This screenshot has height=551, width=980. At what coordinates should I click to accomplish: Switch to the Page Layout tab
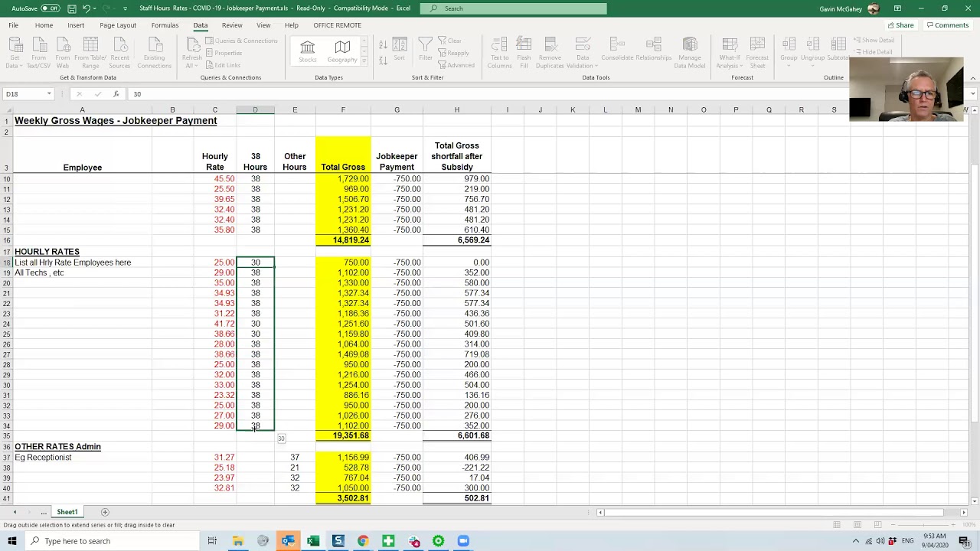(118, 25)
